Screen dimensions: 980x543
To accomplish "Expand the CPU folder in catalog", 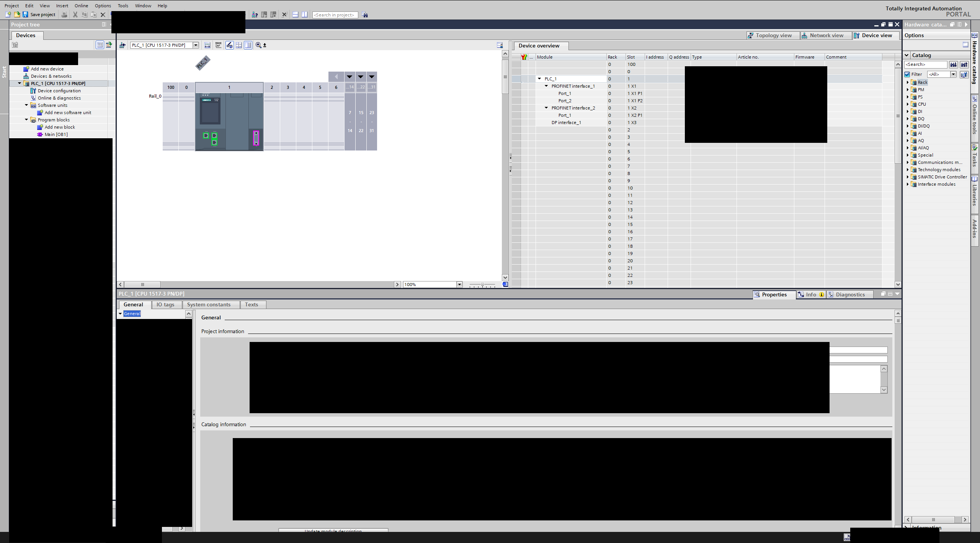I will [908, 104].
